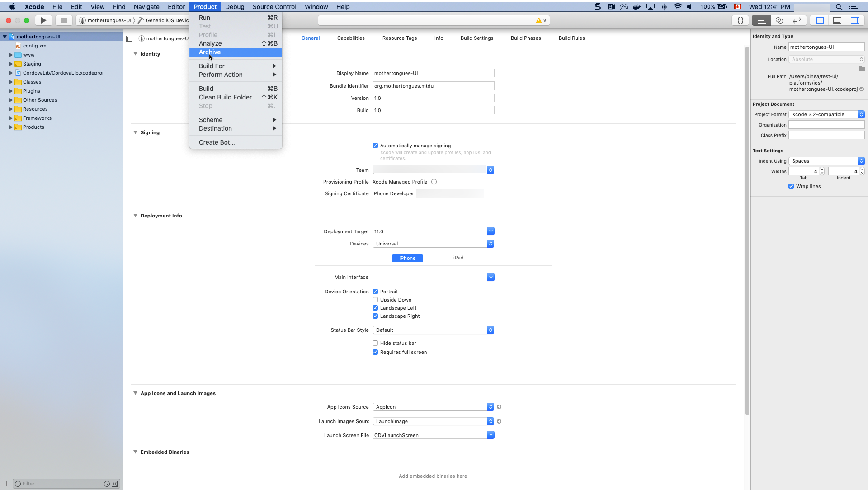The height and width of the screenshot is (490, 868).
Task: Click mothertongues-UI scheme selector
Action: click(106, 20)
